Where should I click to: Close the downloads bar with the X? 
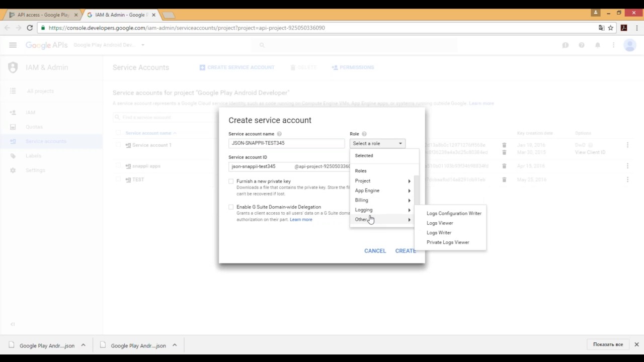tap(636, 345)
